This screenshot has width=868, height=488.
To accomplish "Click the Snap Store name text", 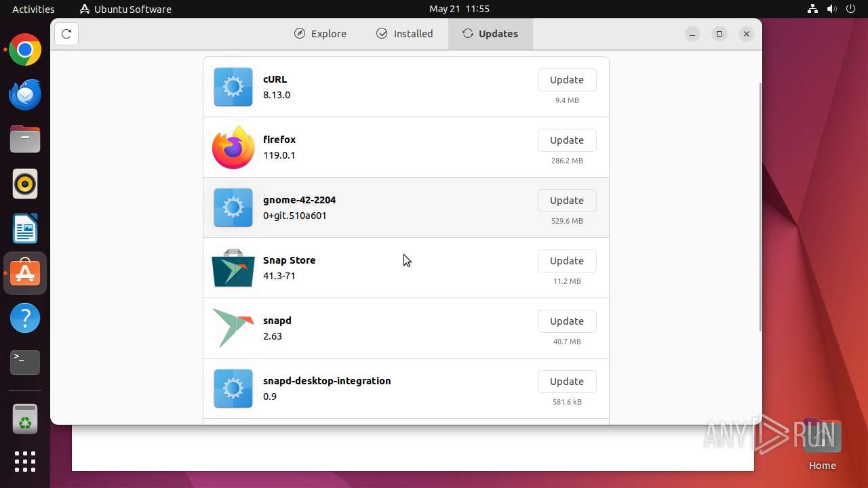I will (x=289, y=260).
